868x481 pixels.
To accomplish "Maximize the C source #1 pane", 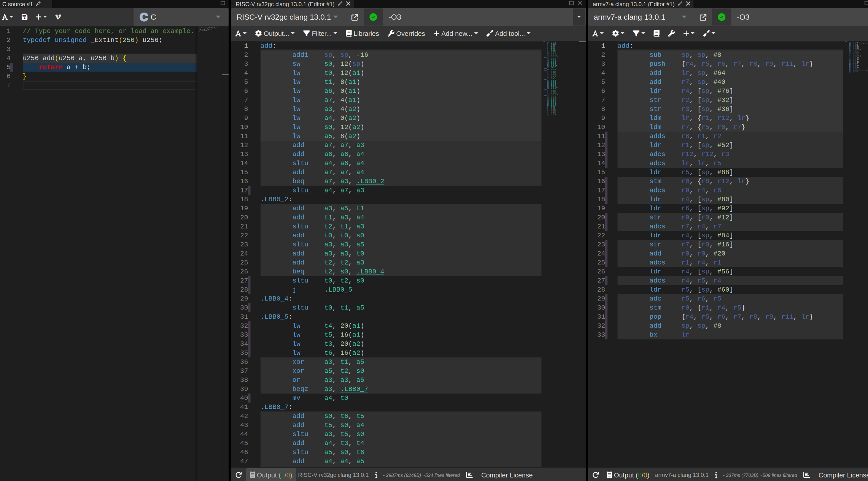I will click(x=223, y=3).
